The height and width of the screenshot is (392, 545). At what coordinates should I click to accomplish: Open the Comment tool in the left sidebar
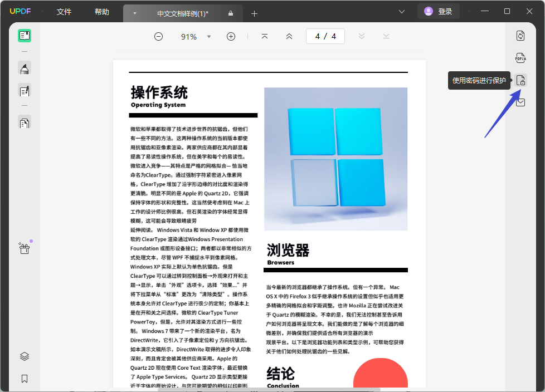(24, 68)
